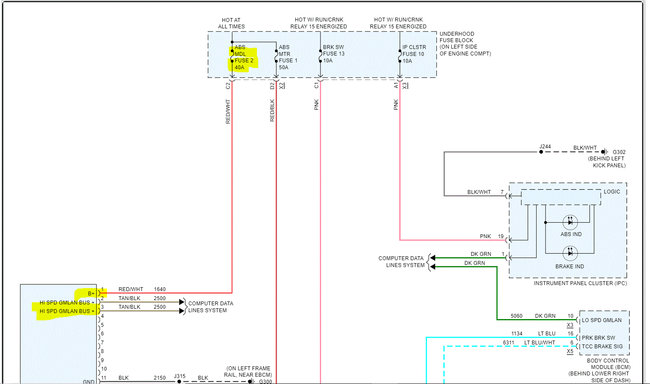Click the G300 ground label
This screenshot has height=384, width=650.
[x=265, y=382]
